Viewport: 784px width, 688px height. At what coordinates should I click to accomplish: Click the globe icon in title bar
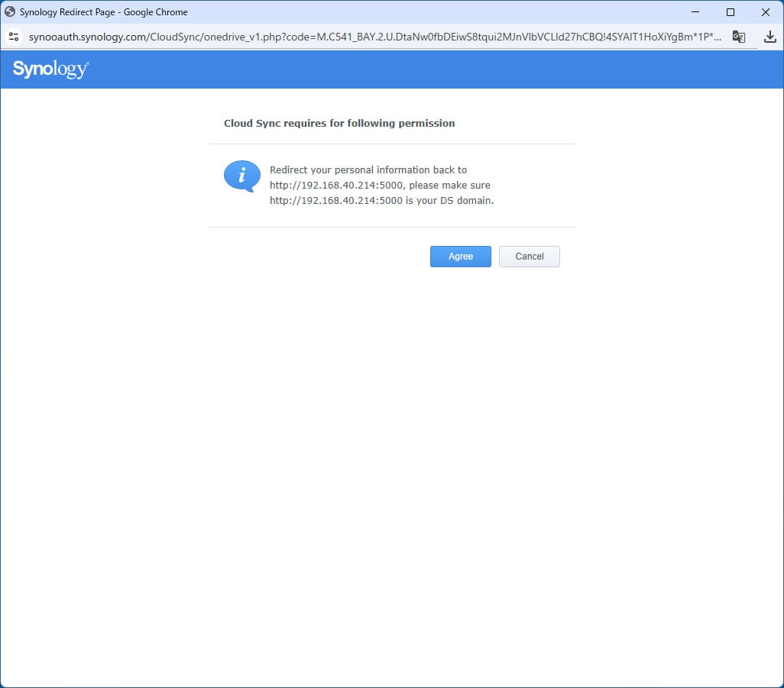click(x=10, y=12)
